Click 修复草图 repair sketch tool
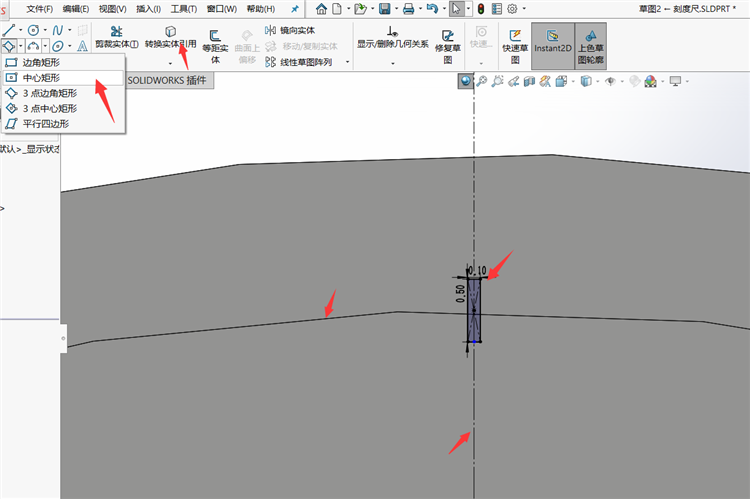 pos(448,47)
